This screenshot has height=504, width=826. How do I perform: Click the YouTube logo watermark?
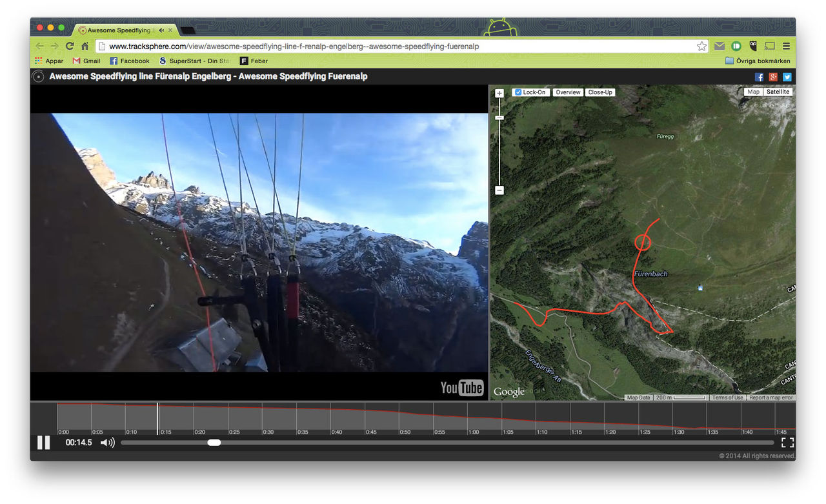point(461,388)
